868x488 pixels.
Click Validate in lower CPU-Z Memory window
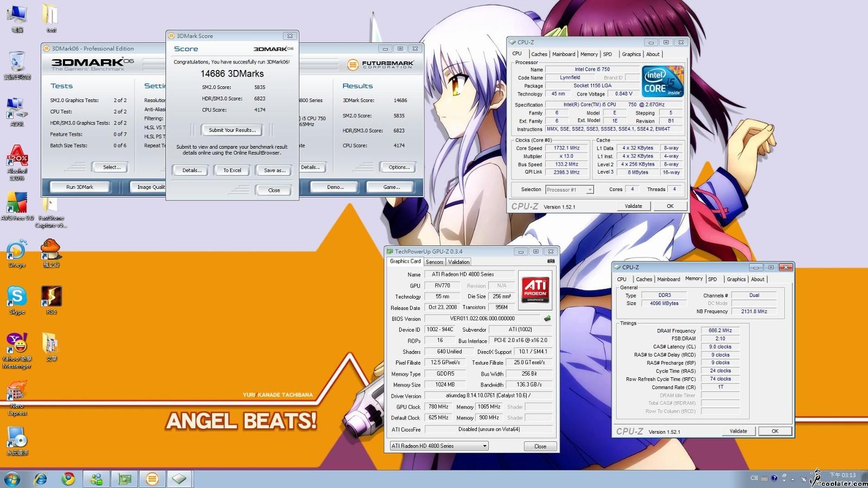pyautogui.click(x=738, y=431)
